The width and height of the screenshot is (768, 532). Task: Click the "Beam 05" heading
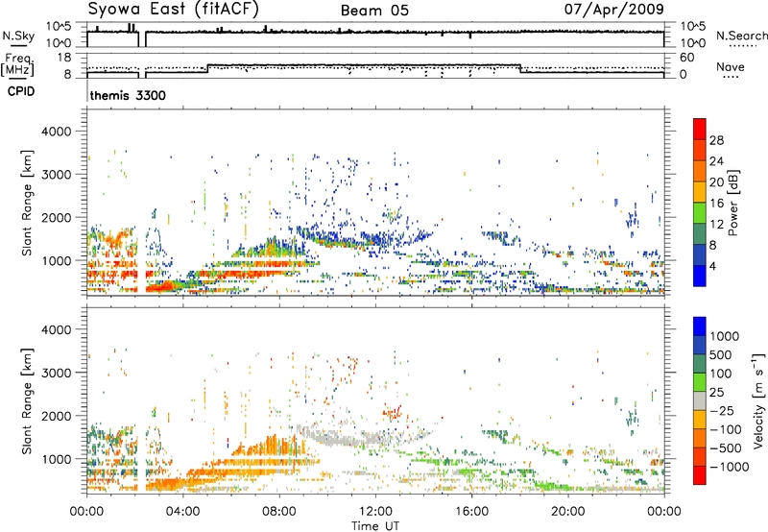[x=374, y=11]
